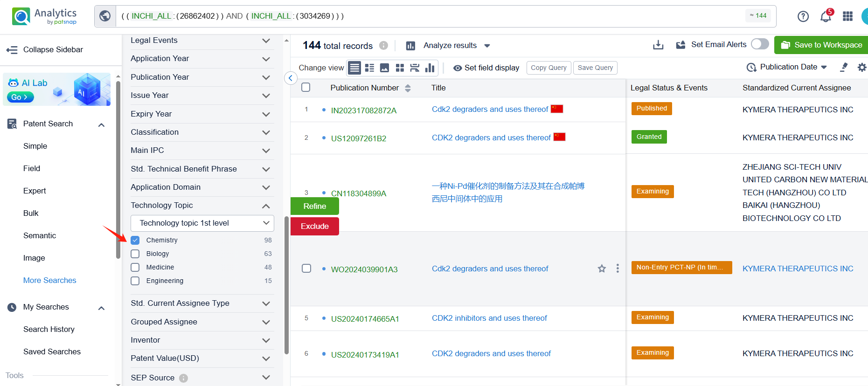Click the search query input field
The width and height of the screenshot is (868, 386).
420,16
